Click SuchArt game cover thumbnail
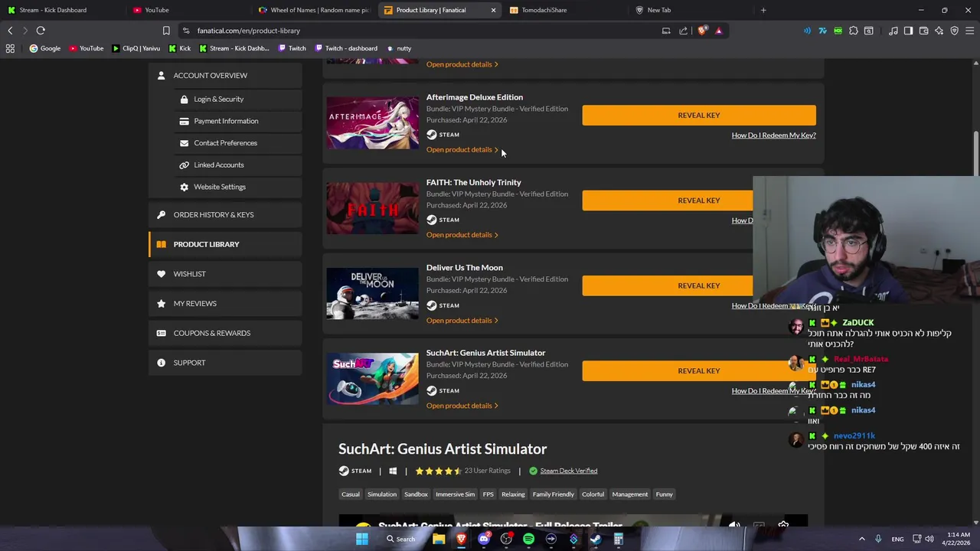The image size is (980, 551). (373, 379)
